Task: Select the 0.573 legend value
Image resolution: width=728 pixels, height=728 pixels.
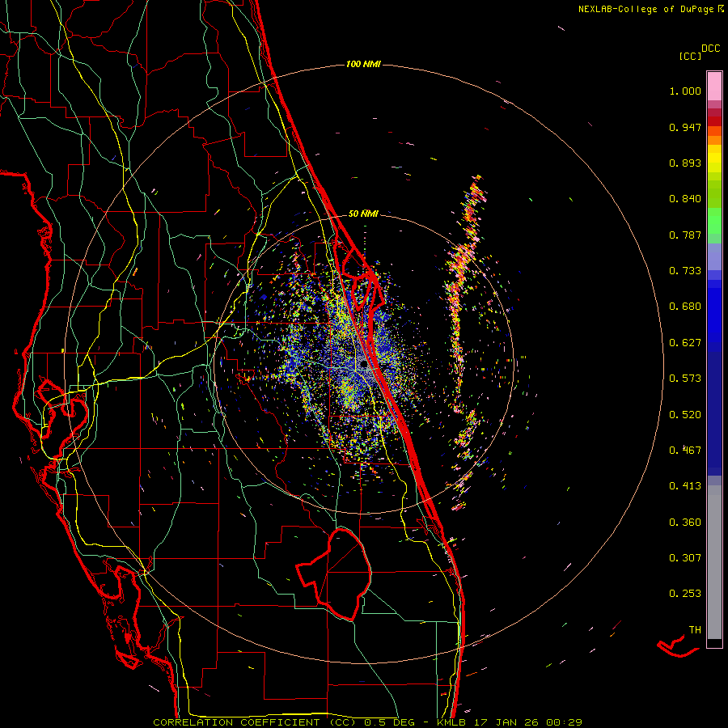Action: click(x=685, y=379)
